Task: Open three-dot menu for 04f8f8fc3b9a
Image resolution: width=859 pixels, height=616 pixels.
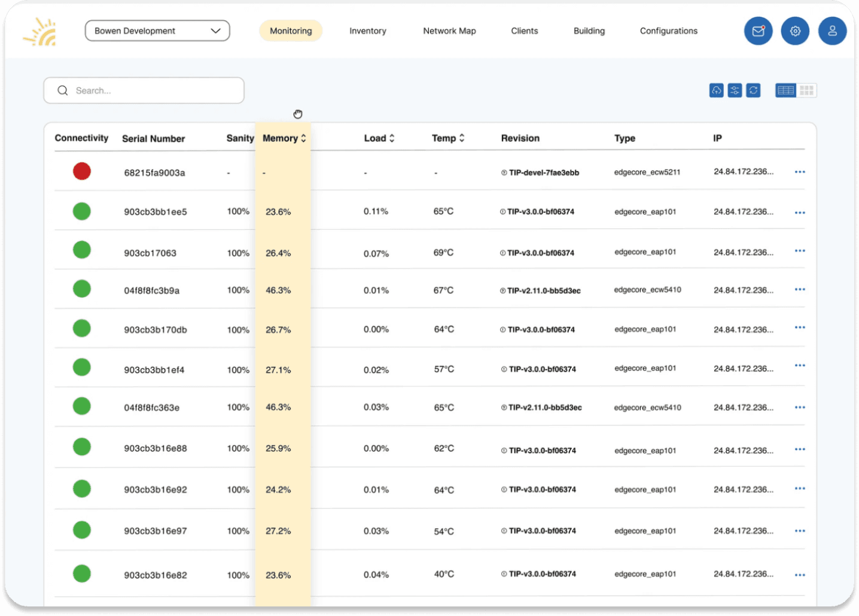Action: click(x=800, y=289)
